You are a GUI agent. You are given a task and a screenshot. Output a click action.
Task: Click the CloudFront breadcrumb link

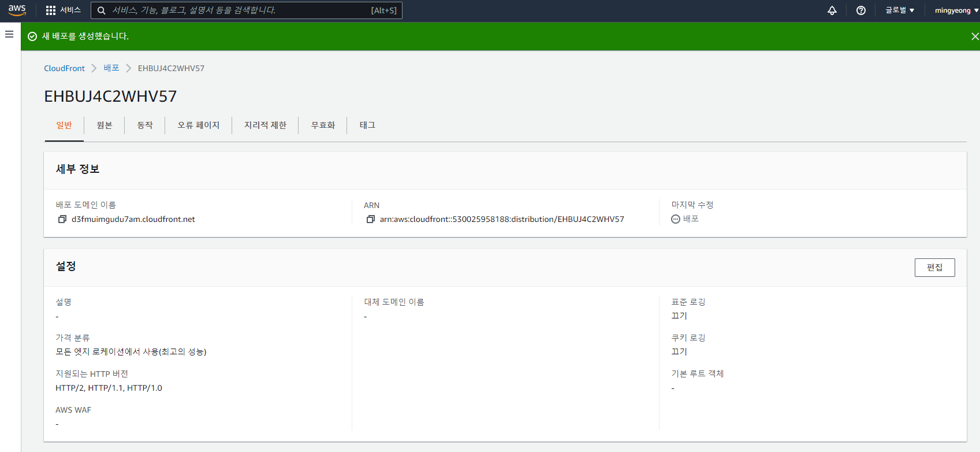click(64, 68)
